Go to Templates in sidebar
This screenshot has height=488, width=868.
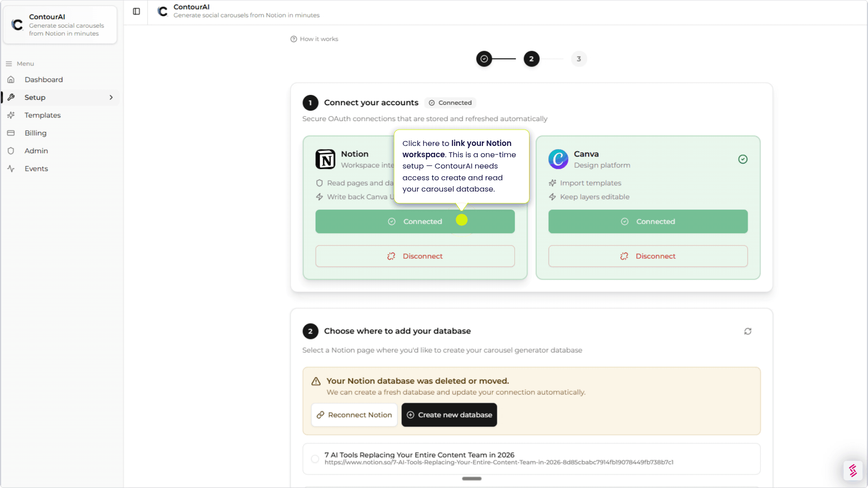(x=42, y=115)
